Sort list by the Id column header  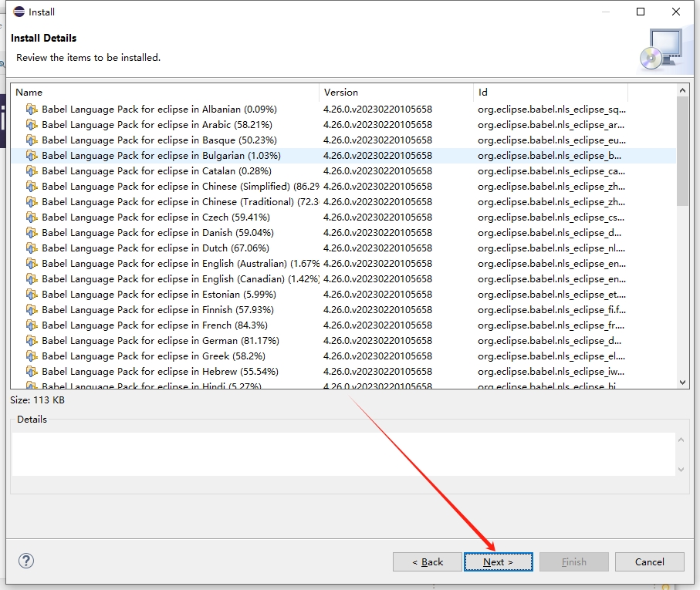pos(550,93)
